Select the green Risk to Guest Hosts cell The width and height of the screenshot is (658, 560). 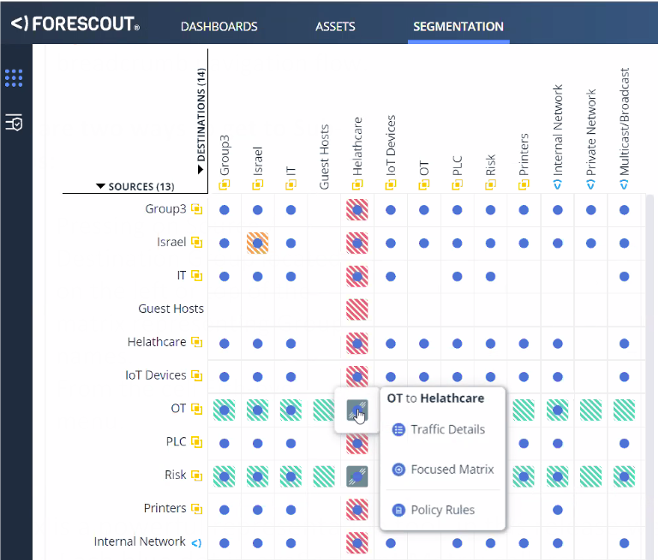[x=324, y=476]
